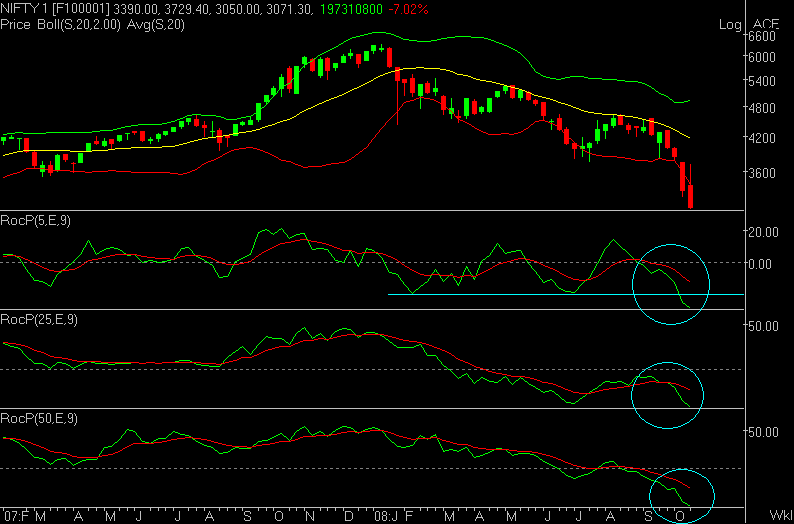The image size is (794, 524).
Task: Click the 50.00 axis value in RocP(25) panel
Action: click(x=764, y=326)
